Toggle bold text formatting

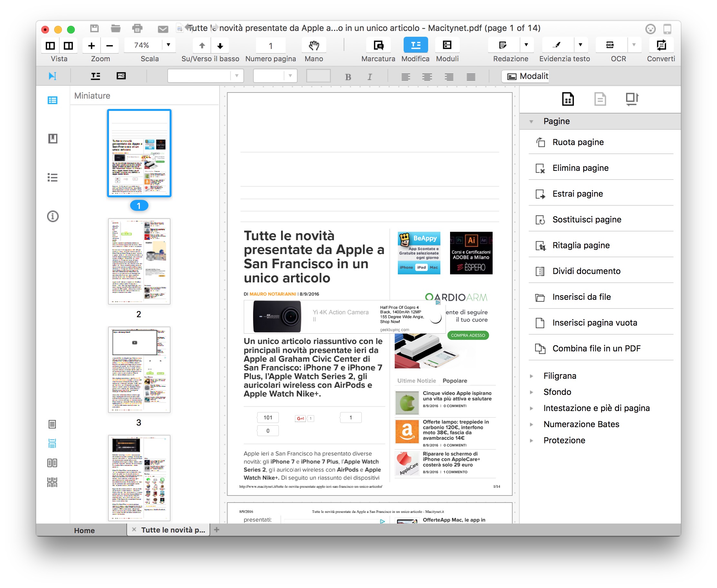pyautogui.click(x=348, y=77)
